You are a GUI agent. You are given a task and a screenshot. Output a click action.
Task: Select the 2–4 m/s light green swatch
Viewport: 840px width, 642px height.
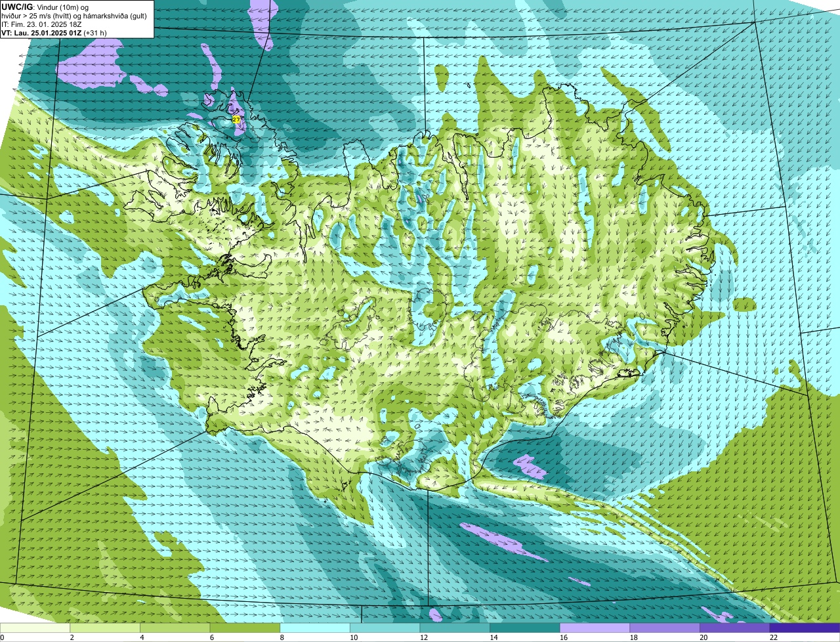[105, 628]
